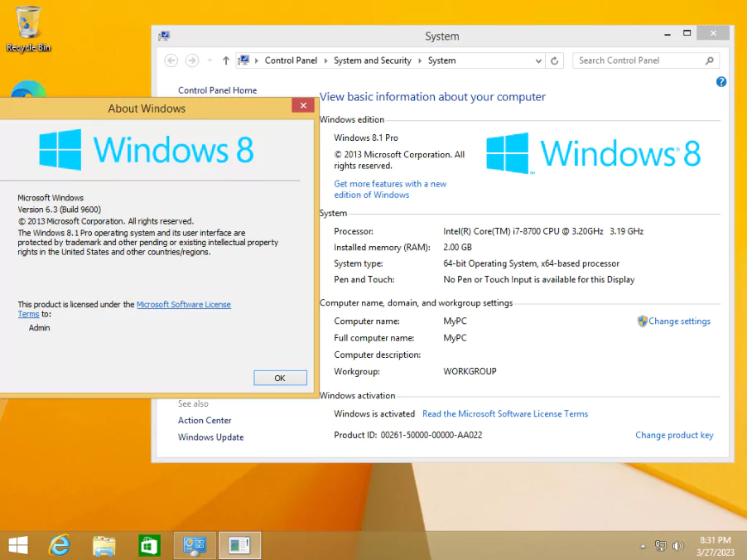Click the 64-bit Operating System value

point(531,263)
